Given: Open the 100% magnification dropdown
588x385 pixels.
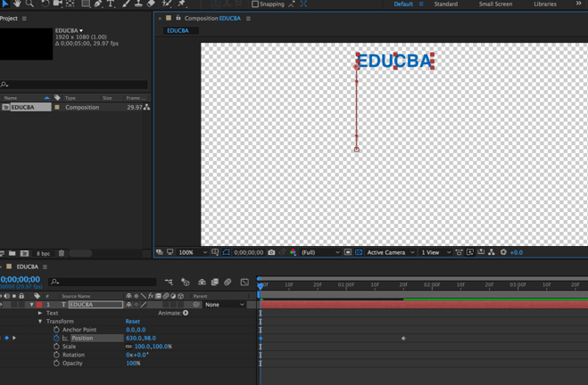Looking at the screenshot, I should (x=193, y=252).
